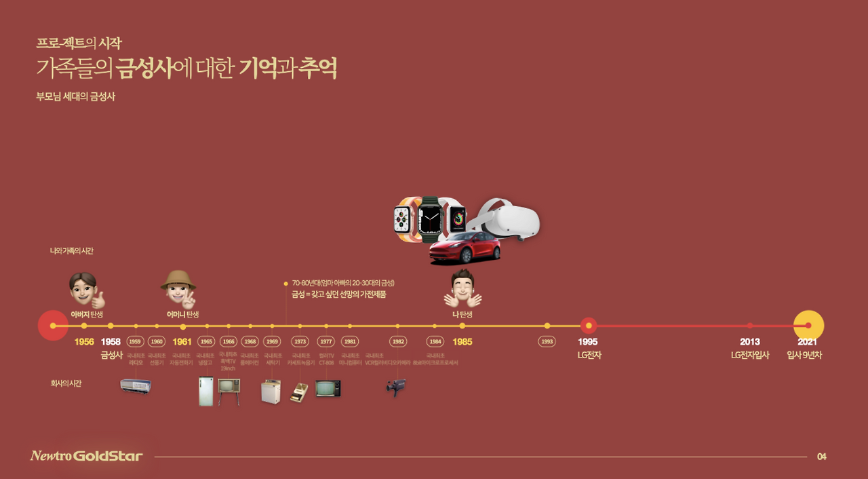Image resolution: width=868 pixels, height=479 pixels.
Task: Select the 1984 year badge marker
Action: click(434, 341)
